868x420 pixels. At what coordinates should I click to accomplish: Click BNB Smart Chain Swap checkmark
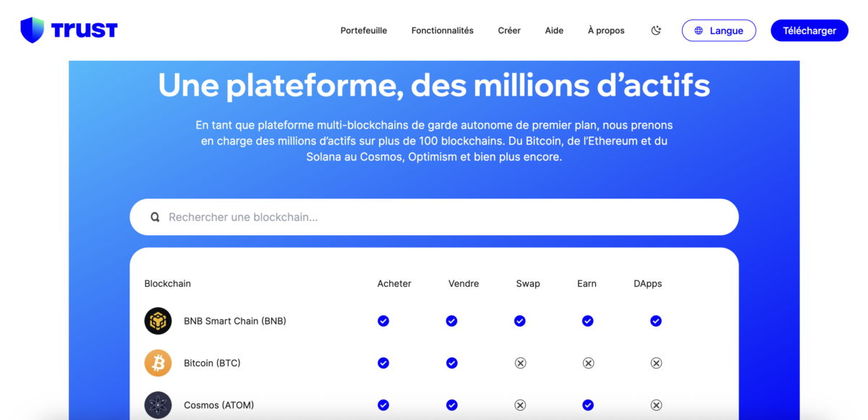[519, 321]
